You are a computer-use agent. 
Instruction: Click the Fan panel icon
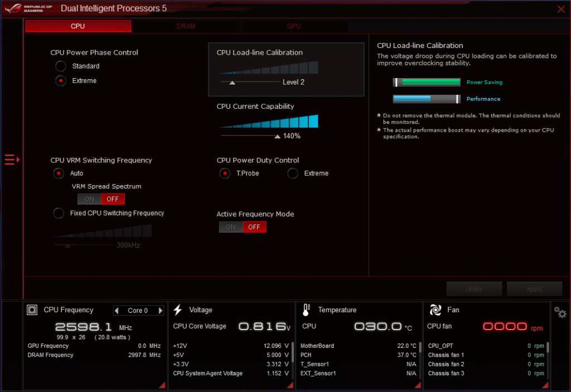pos(435,310)
